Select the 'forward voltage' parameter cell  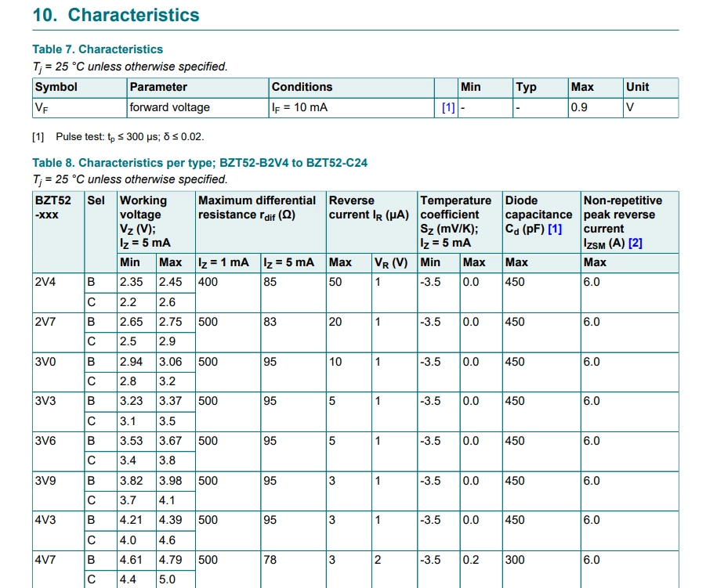tap(197, 108)
